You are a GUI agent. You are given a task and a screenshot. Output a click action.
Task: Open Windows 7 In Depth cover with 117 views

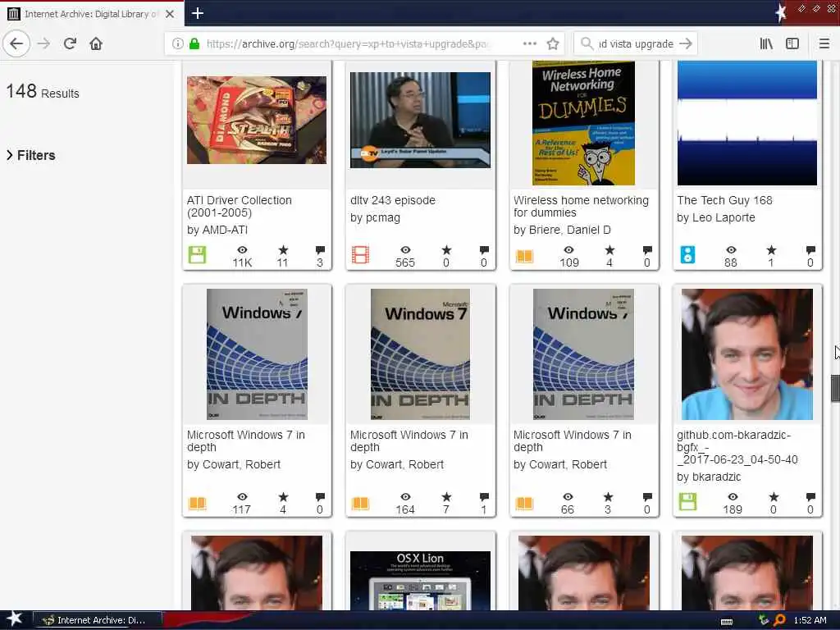(257, 354)
